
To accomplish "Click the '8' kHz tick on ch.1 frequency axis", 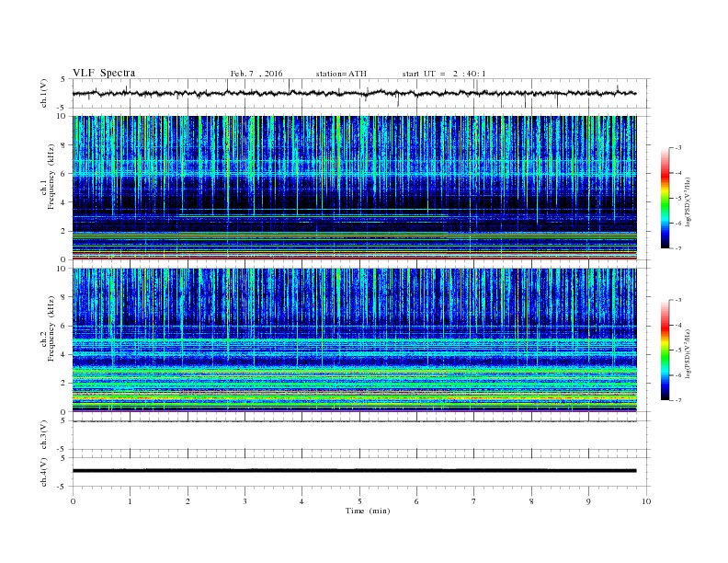I will [64, 145].
